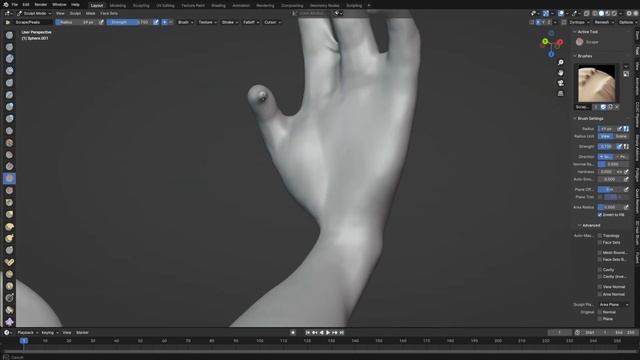Screen dimensions: 640x360
Task: Select the active Scrape brush tool
Action: tap(9, 178)
